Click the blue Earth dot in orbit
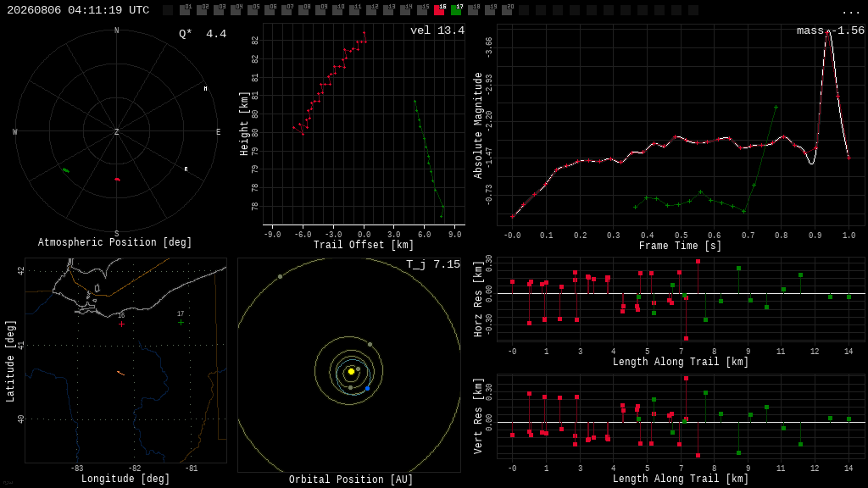The width and height of the screenshot is (868, 488). (x=367, y=388)
